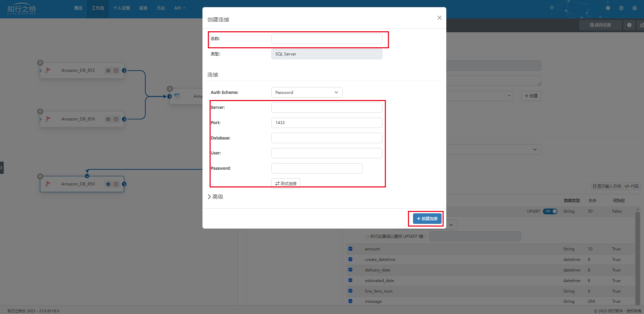Click gear icon on Amazon_DB_855 node
Screen dimensions: 644x314
[108, 71]
